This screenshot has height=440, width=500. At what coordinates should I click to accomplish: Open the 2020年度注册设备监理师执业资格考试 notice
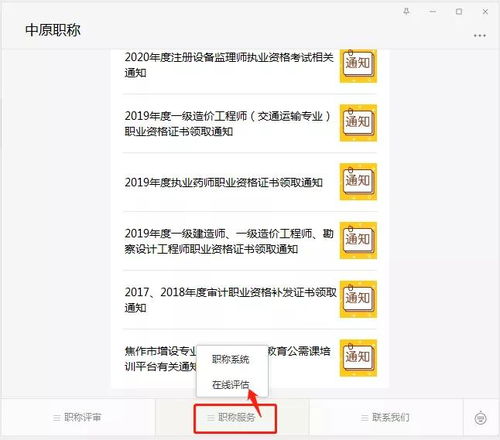pyautogui.click(x=229, y=65)
